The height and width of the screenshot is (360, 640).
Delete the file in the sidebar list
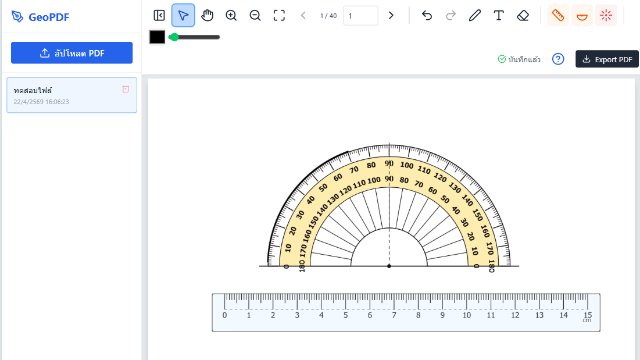[x=126, y=89]
